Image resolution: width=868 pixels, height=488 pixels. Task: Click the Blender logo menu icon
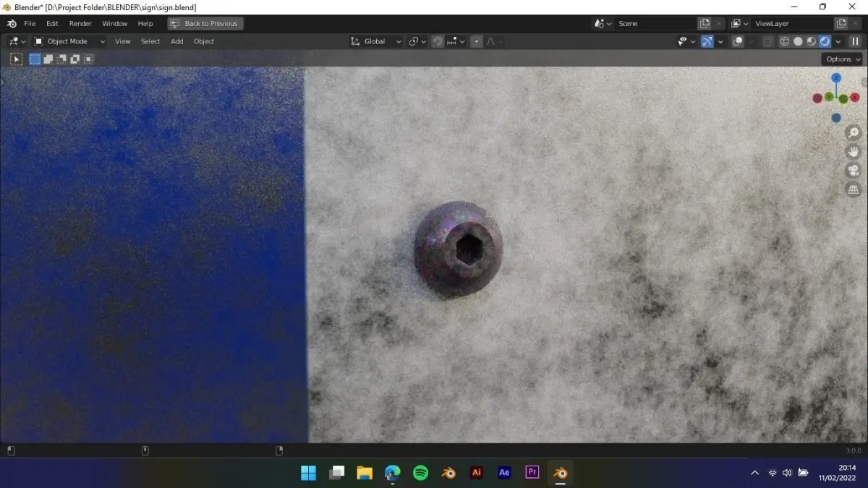(x=12, y=23)
